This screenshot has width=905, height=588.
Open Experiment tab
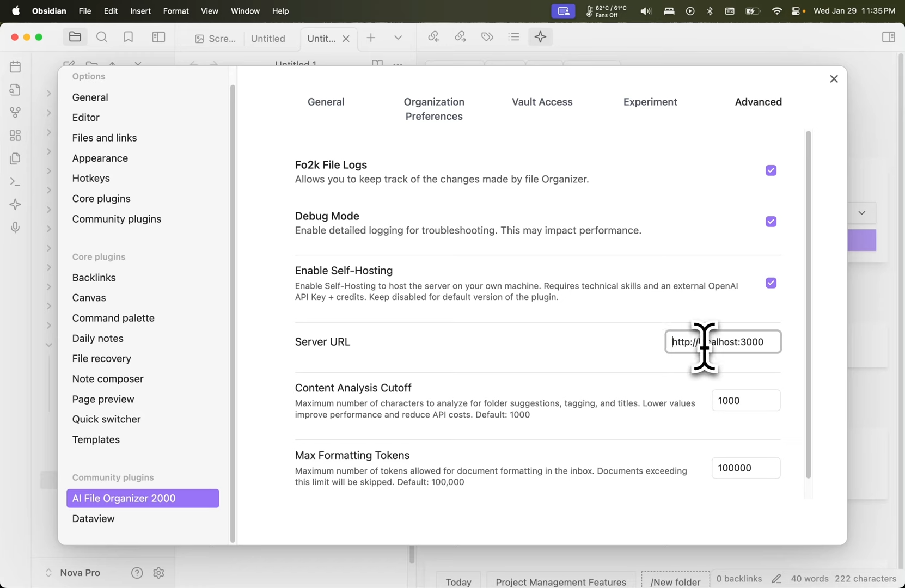point(650,102)
